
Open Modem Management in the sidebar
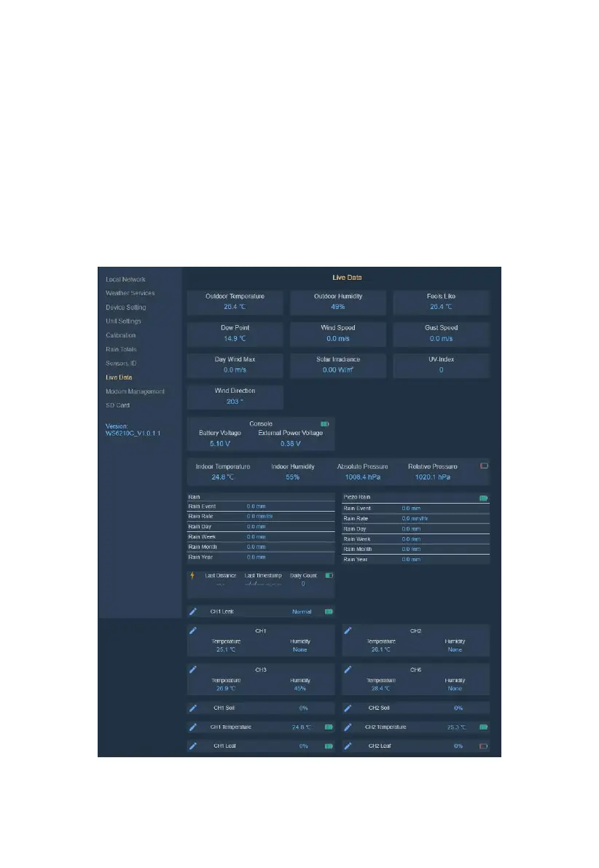[135, 391]
